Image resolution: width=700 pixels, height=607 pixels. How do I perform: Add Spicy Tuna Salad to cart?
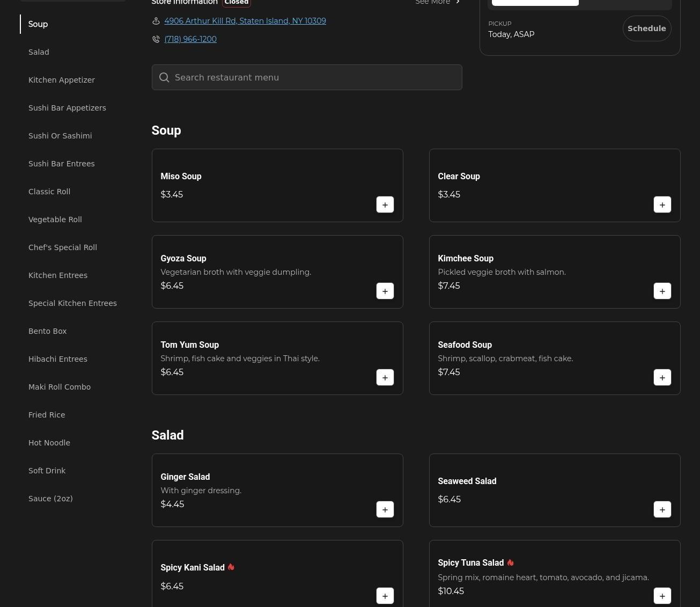[x=662, y=596]
